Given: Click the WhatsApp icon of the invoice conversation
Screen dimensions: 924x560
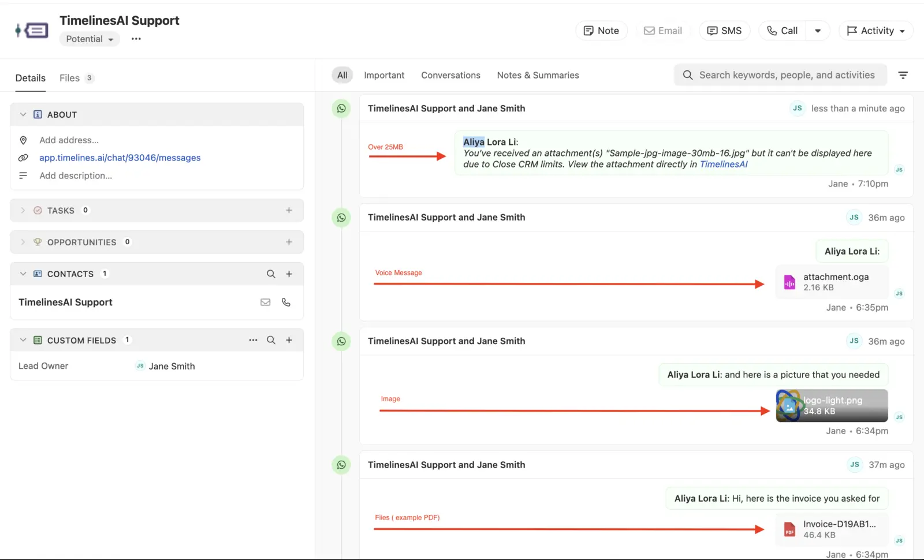Looking at the screenshot, I should [341, 465].
